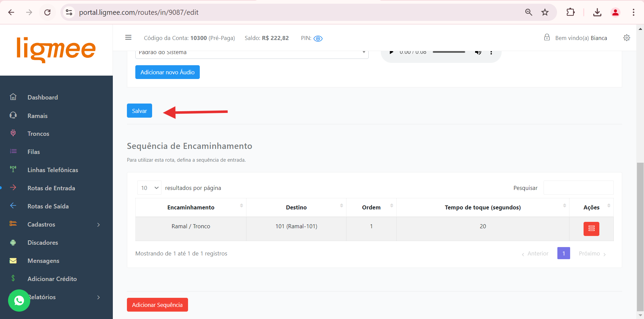Click the red actions icon for Ramal-101

(x=591, y=229)
